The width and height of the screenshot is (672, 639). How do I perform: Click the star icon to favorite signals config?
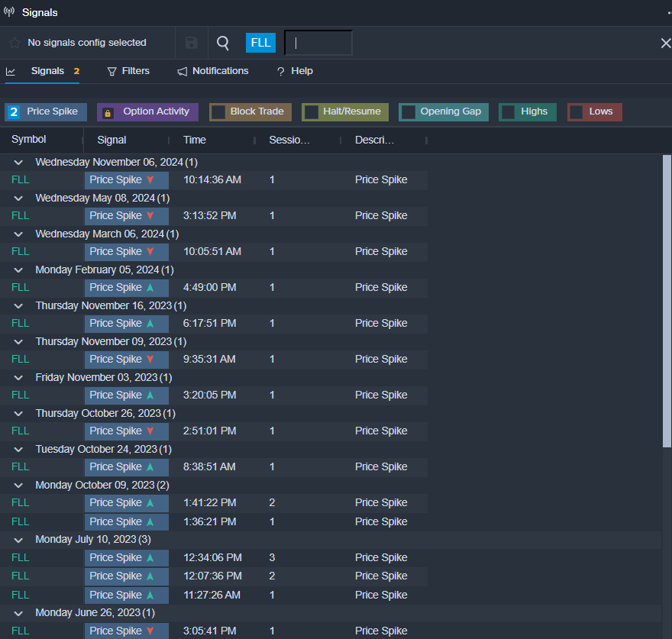15,43
